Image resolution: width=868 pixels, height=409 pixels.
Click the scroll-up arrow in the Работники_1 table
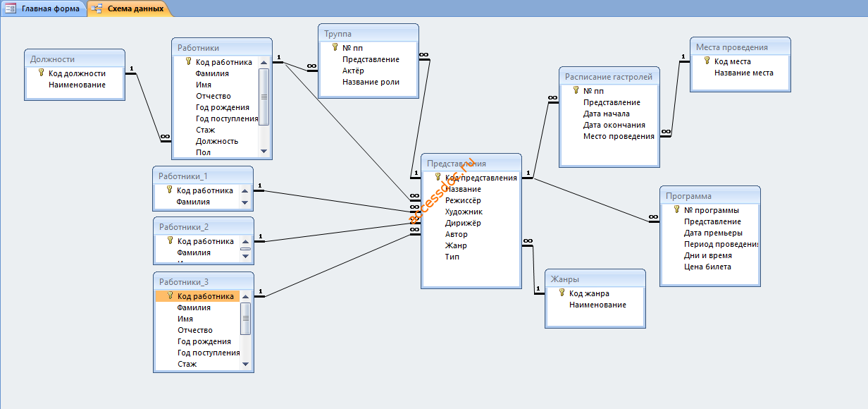click(x=245, y=190)
